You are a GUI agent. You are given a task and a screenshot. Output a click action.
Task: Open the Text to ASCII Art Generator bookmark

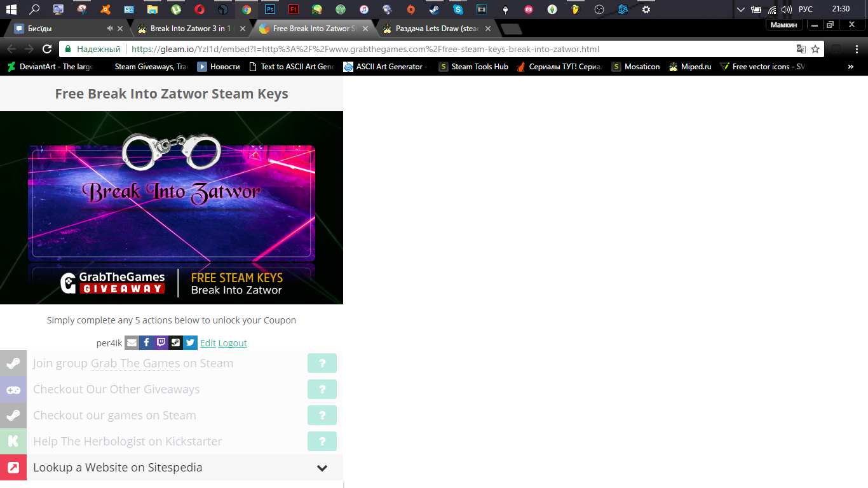click(x=291, y=67)
